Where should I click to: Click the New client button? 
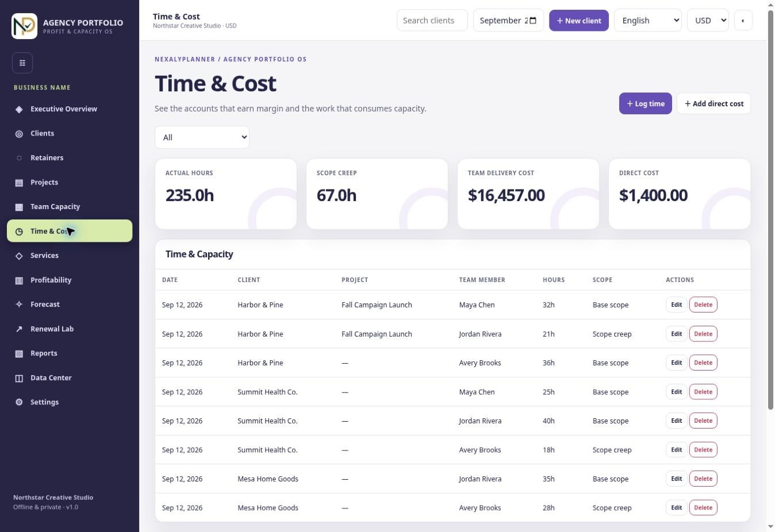click(578, 21)
